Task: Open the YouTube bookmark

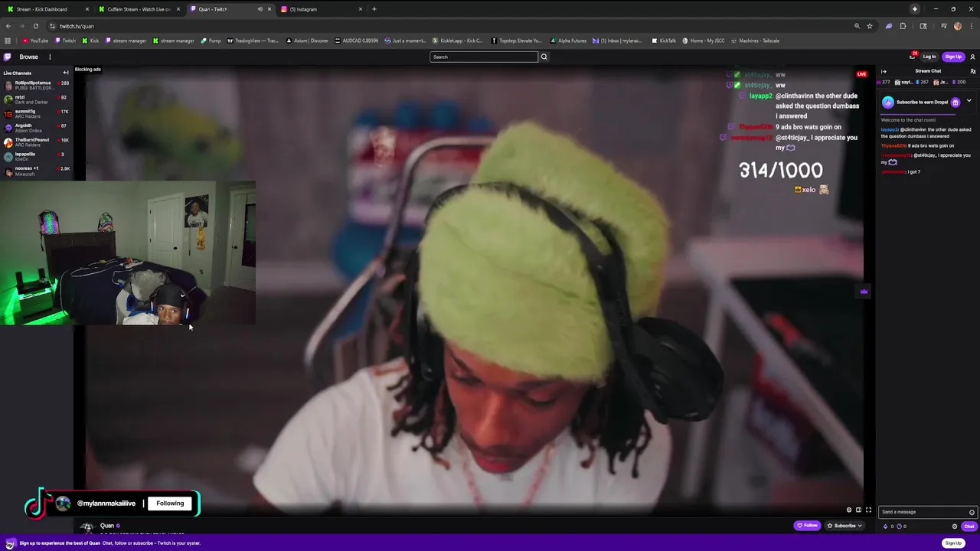Action: [35, 41]
